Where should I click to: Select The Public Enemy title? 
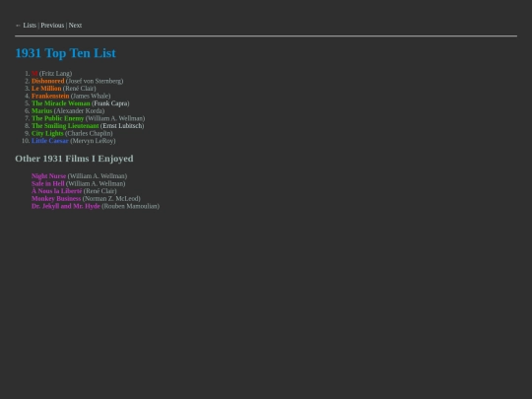pyautogui.click(x=58, y=118)
